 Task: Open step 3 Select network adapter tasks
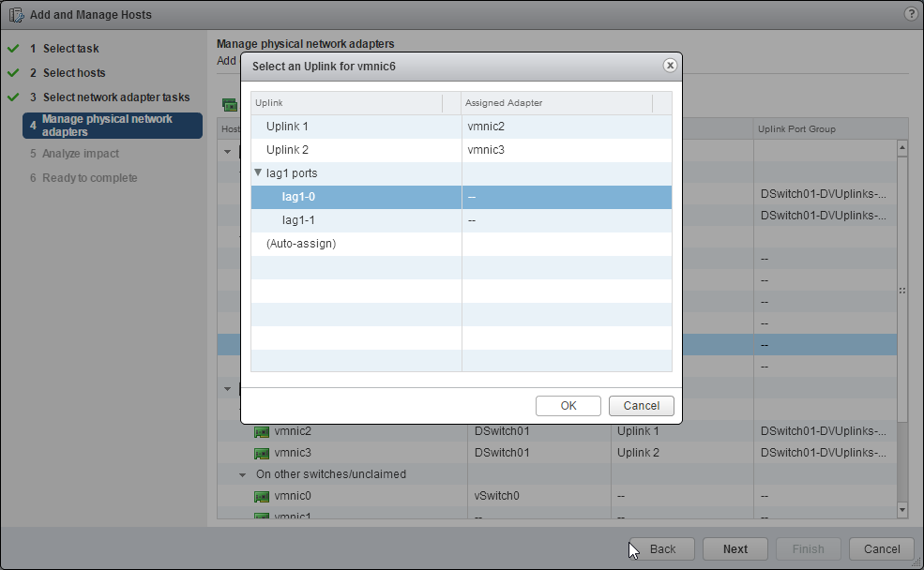(x=115, y=97)
